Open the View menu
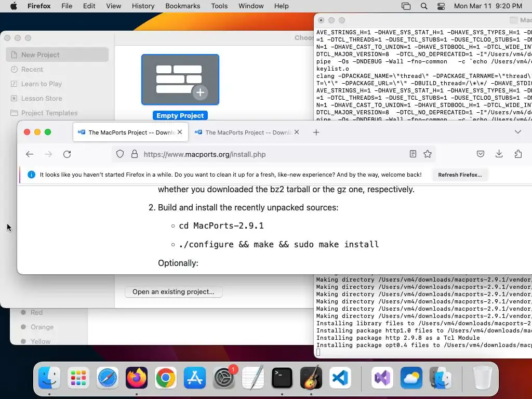This screenshot has width=532, height=399. point(113,6)
